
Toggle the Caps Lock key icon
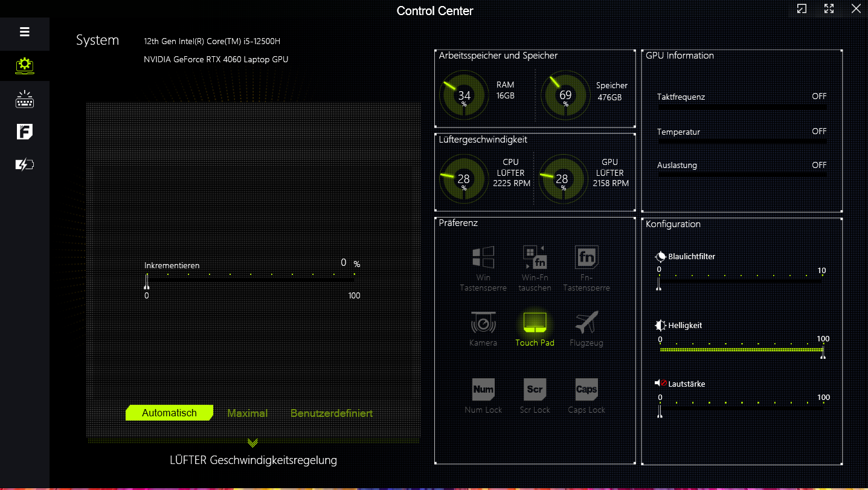coord(587,390)
